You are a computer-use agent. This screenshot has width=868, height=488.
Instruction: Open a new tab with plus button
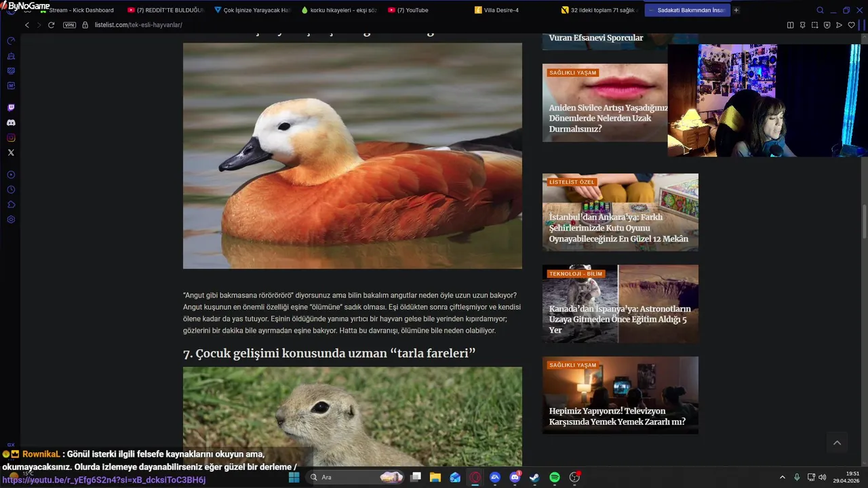click(x=736, y=10)
